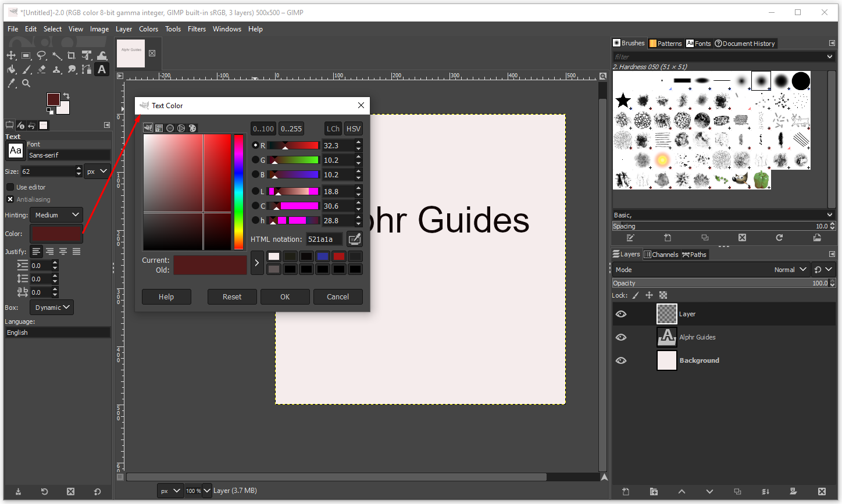
Task: Select the Eraser tool
Action: click(42, 70)
